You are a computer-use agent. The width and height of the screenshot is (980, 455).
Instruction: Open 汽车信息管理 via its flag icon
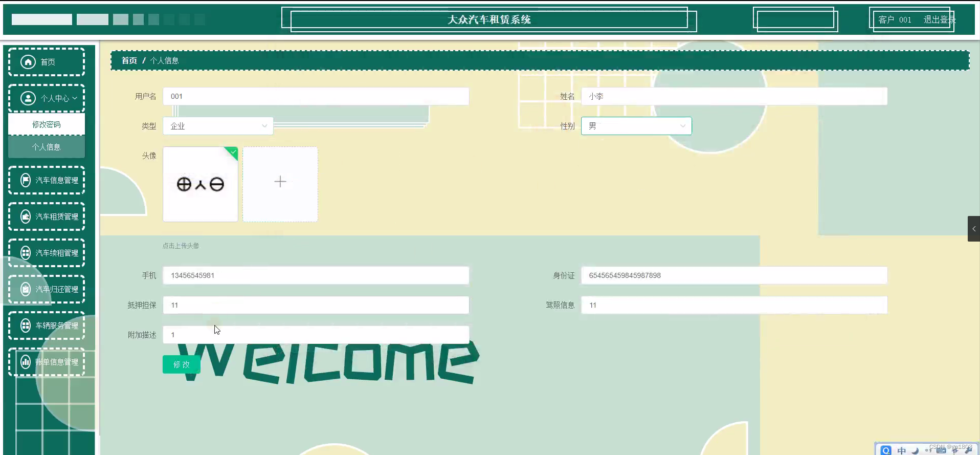coord(26,180)
